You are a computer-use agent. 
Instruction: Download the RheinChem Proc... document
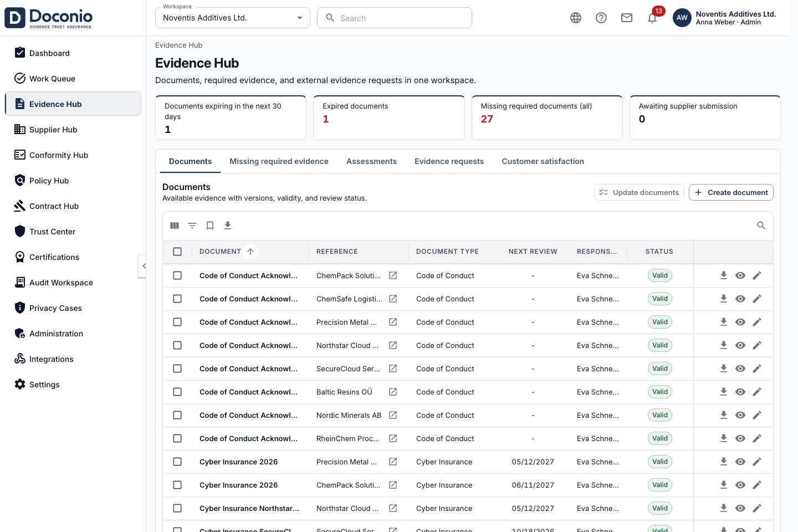click(724, 438)
